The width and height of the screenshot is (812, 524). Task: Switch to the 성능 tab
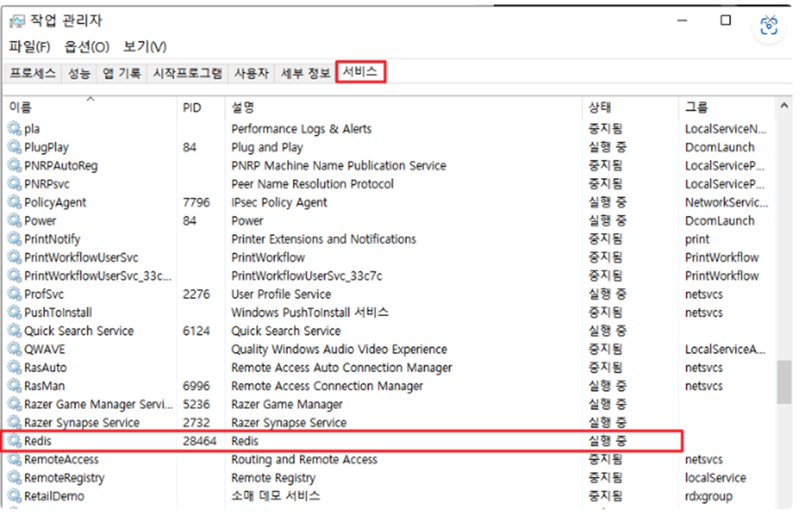(79, 73)
